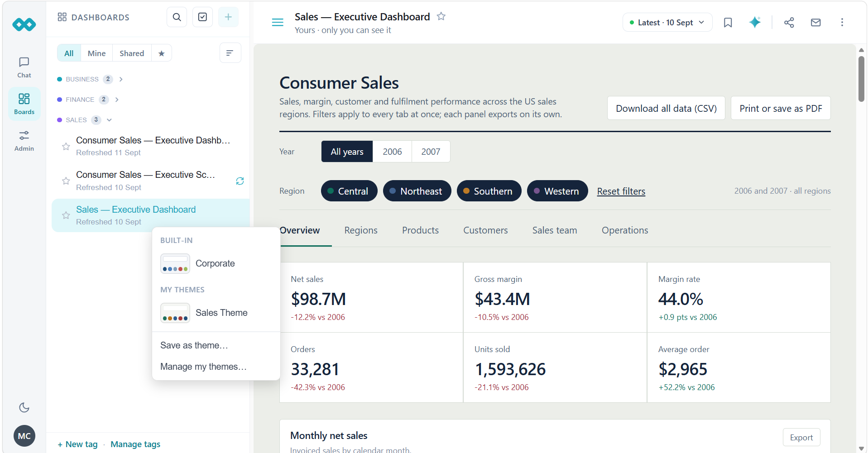Open the AI sparkle assistant icon
The width and height of the screenshot is (868, 453).
[x=755, y=22]
